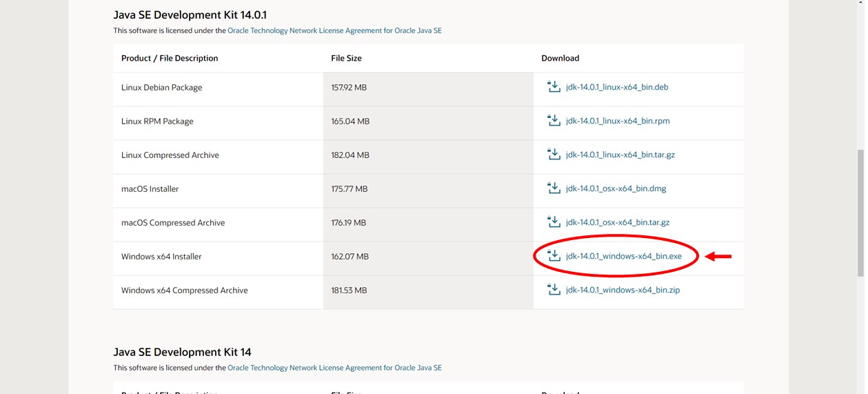The width and height of the screenshot is (868, 394).
Task: Click the 'Java SE Development Kit 14' heading
Action: [x=182, y=352]
